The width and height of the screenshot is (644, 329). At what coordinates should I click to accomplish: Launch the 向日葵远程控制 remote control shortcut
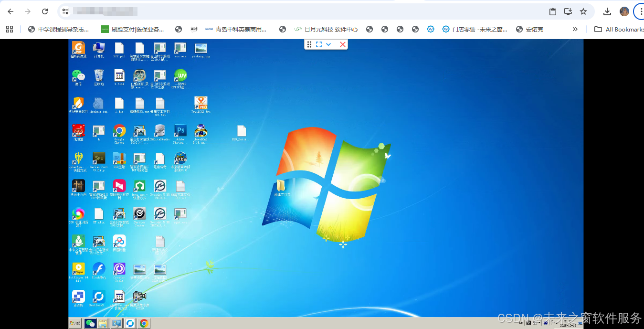tap(119, 190)
